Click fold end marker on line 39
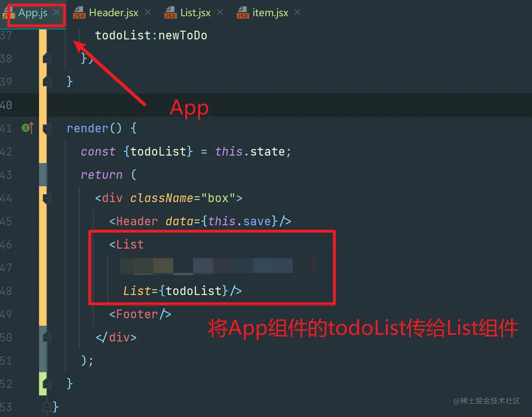This screenshot has width=532, height=417. pyautogui.click(x=47, y=80)
